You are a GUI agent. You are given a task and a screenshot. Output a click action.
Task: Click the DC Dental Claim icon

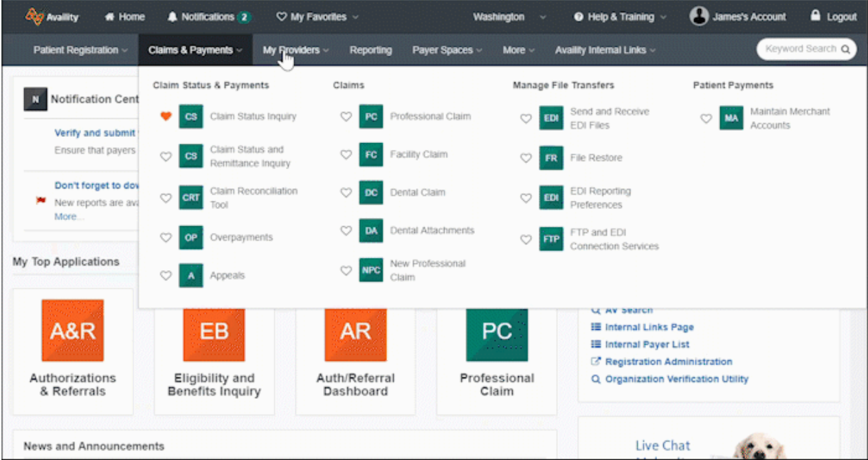coord(371,193)
